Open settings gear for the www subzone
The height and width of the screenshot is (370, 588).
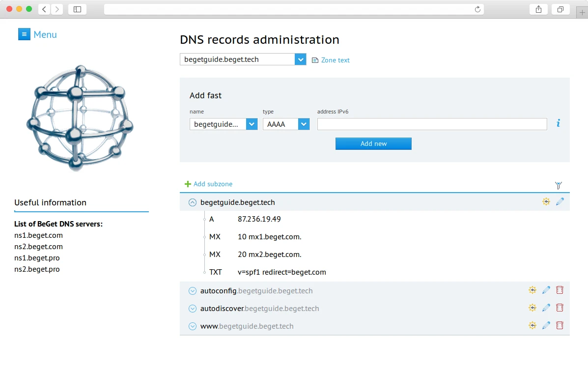click(532, 325)
